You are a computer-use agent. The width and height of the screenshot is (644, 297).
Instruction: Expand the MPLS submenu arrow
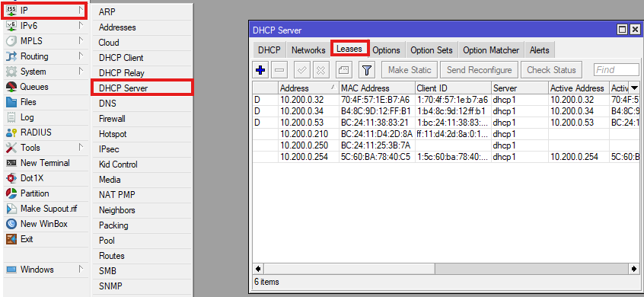(x=81, y=41)
